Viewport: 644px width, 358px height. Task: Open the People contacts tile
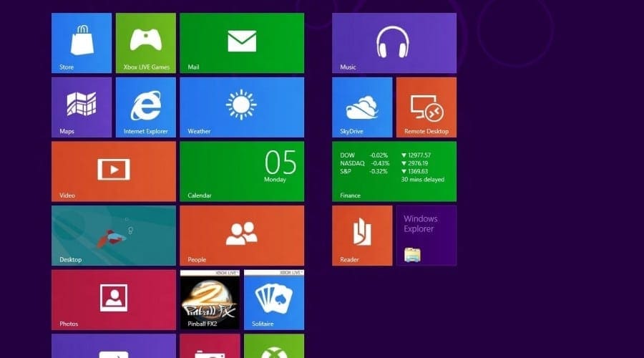pyautogui.click(x=242, y=236)
